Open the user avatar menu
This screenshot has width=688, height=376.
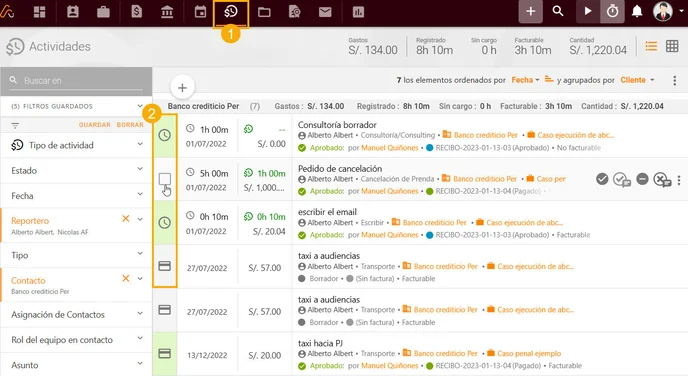coord(663,11)
